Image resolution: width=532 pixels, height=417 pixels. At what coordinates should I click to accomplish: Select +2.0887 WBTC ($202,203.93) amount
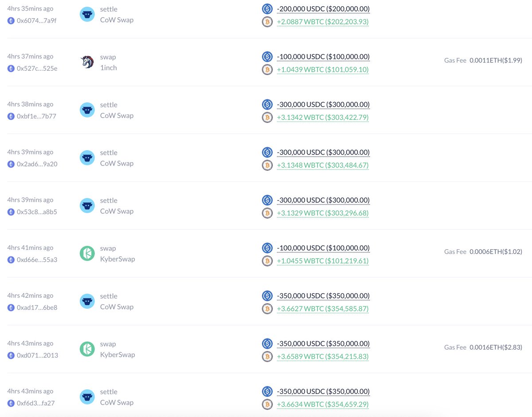pyautogui.click(x=323, y=22)
